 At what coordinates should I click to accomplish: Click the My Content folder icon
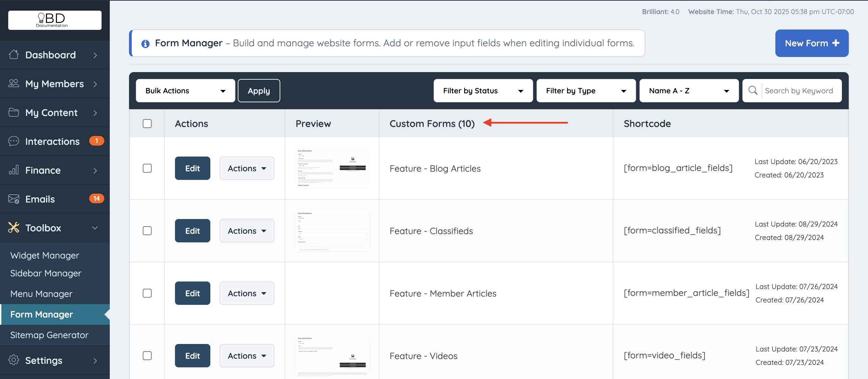[14, 112]
